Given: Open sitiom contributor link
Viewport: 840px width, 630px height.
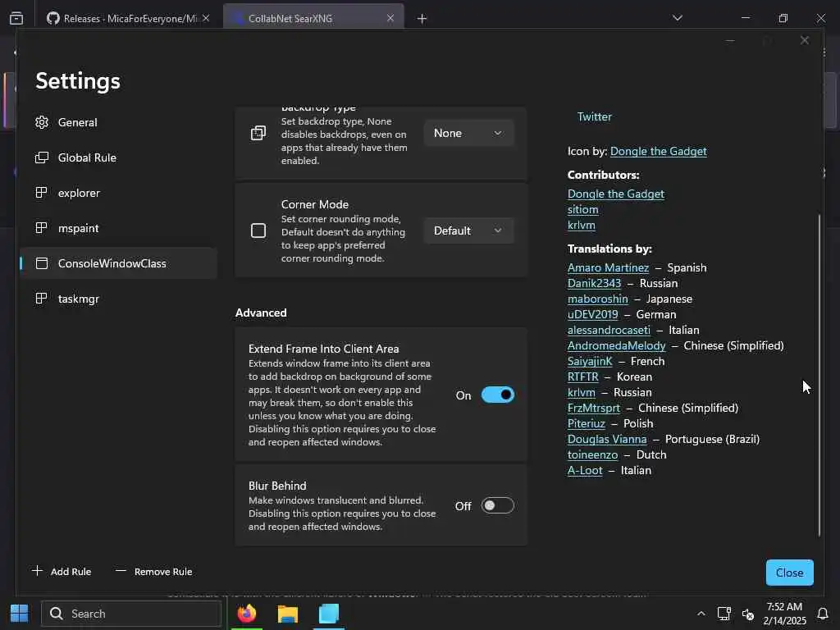Looking at the screenshot, I should [583, 209].
